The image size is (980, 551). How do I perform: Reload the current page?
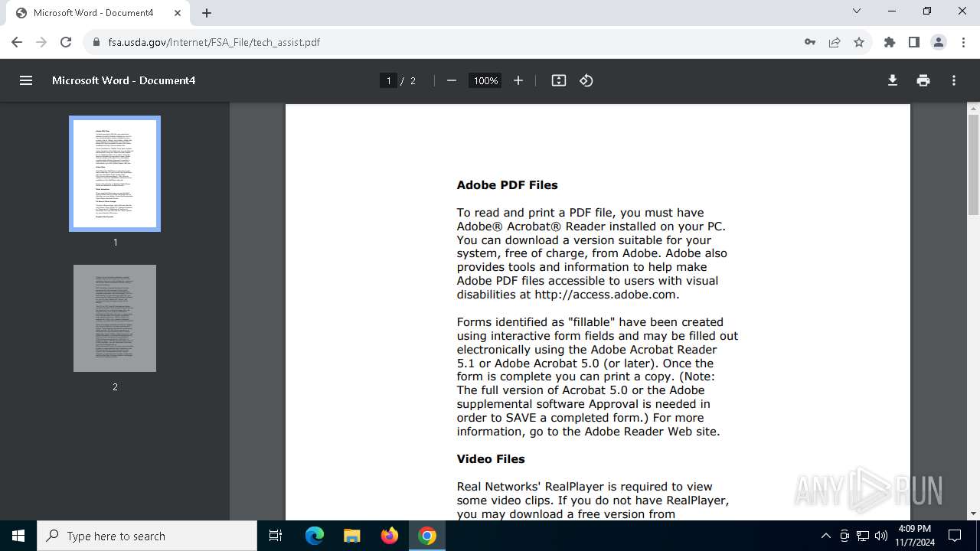tap(66, 42)
